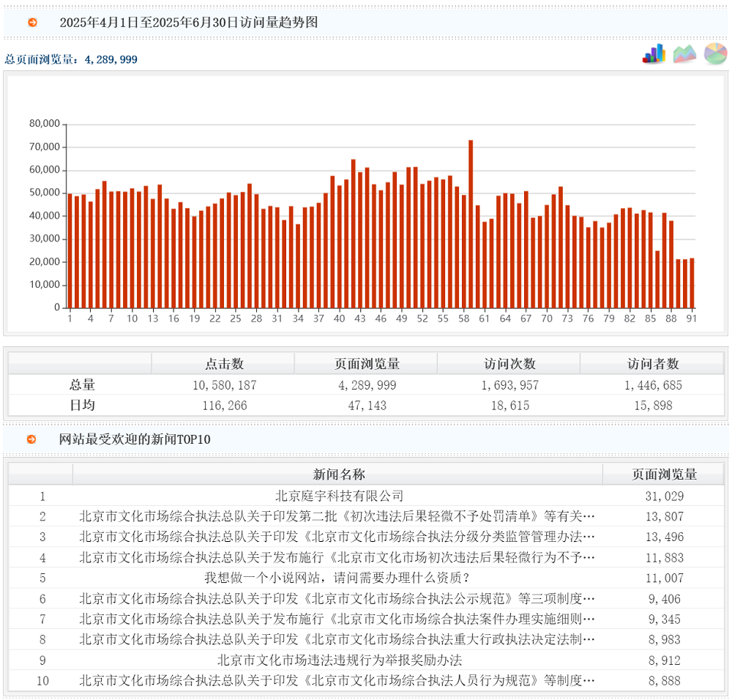This screenshot has height=700, width=732.
Task: Select the 点击数 column header
Action: pos(224,364)
